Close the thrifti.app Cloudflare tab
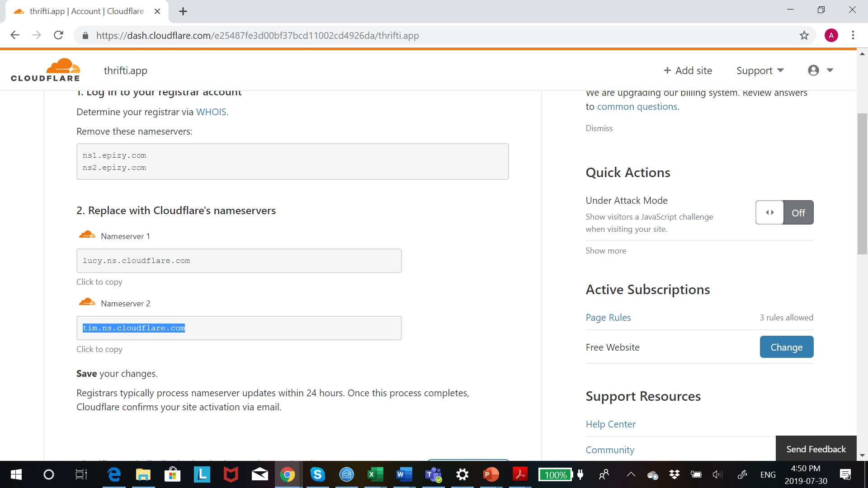This screenshot has height=488, width=868. pos(157,11)
